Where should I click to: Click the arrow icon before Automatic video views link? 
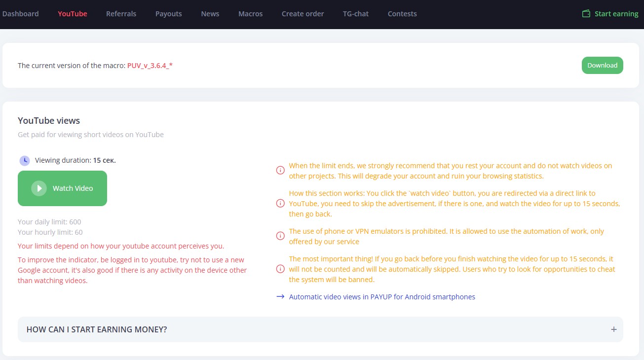(x=280, y=297)
